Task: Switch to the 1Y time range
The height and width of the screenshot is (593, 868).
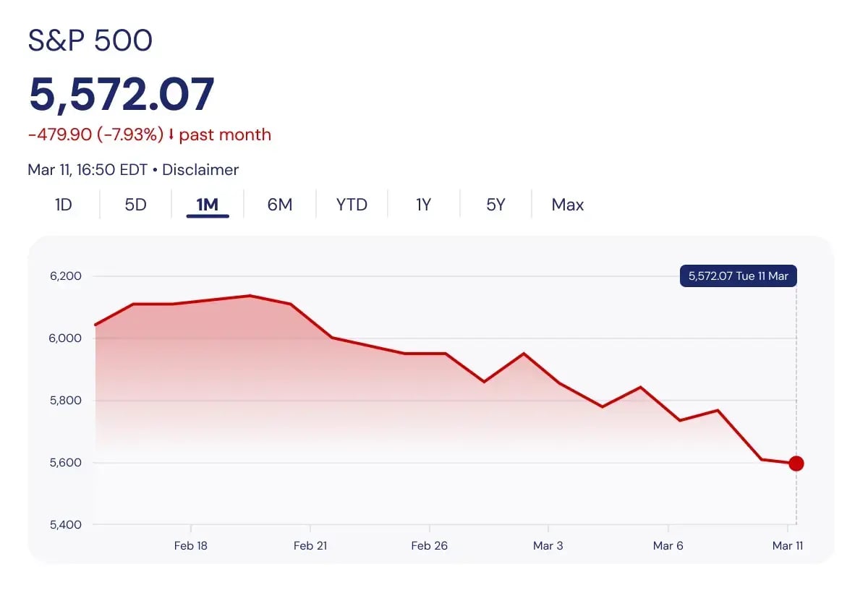Action: (x=423, y=205)
